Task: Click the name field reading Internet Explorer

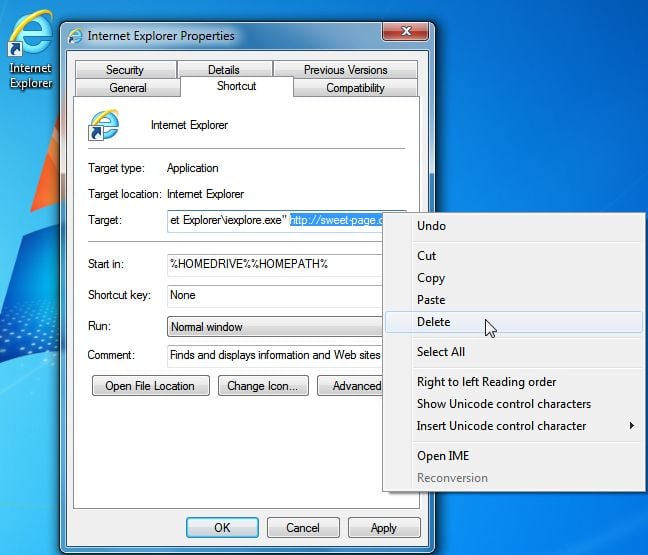Action: tap(189, 125)
